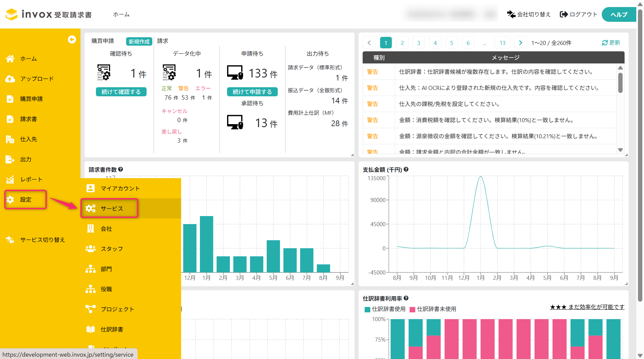The width and height of the screenshot is (644, 359).
Task: Click help icon beside 支払金額 title
Action: click(x=406, y=169)
